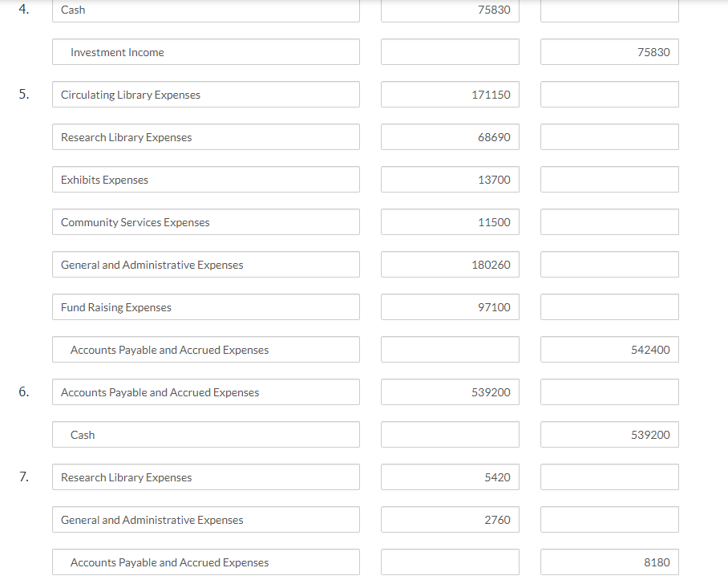This screenshot has height=584, width=728.
Task: Select the 542400 credit field for Accounts Payable
Action: click(609, 349)
